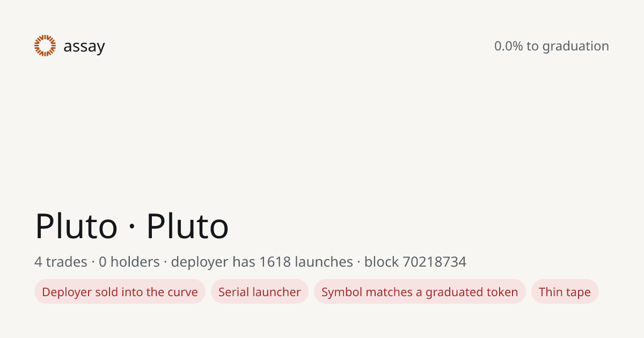The height and width of the screenshot is (338, 644).
Task: Select the Thin tape tag
Action: (565, 291)
